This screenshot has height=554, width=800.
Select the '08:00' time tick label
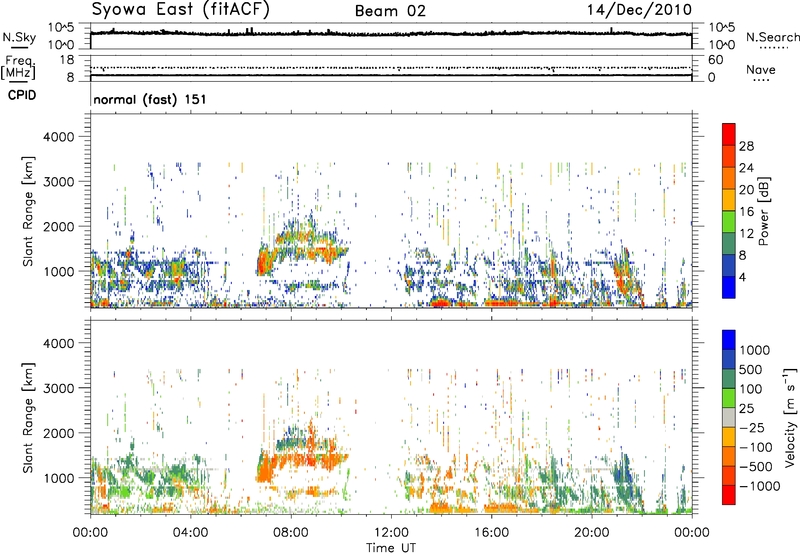coord(290,533)
